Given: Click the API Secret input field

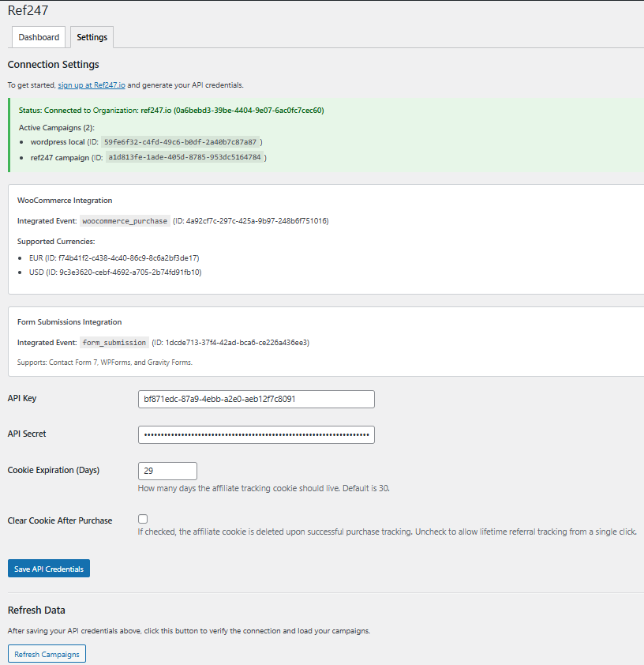Looking at the screenshot, I should (256, 434).
